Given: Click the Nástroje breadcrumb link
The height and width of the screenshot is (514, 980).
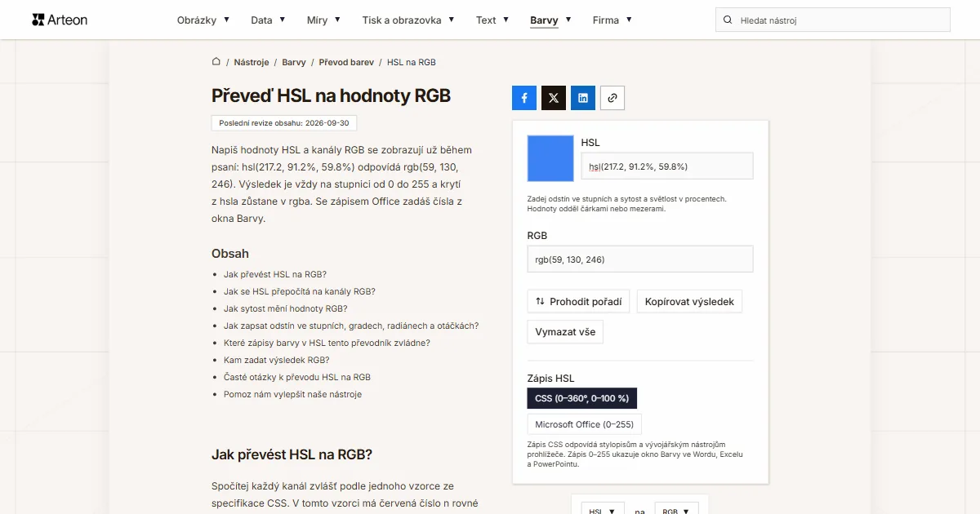Looking at the screenshot, I should coord(252,62).
